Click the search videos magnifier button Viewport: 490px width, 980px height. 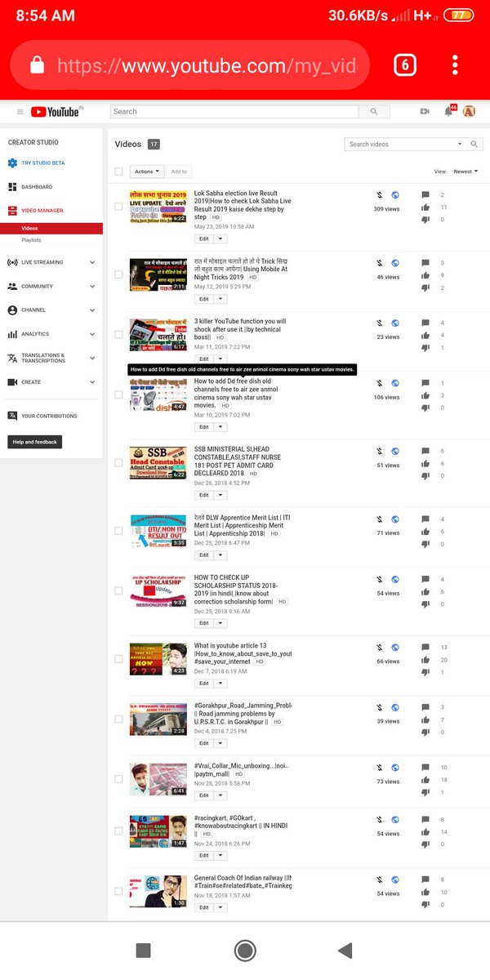[x=474, y=145]
